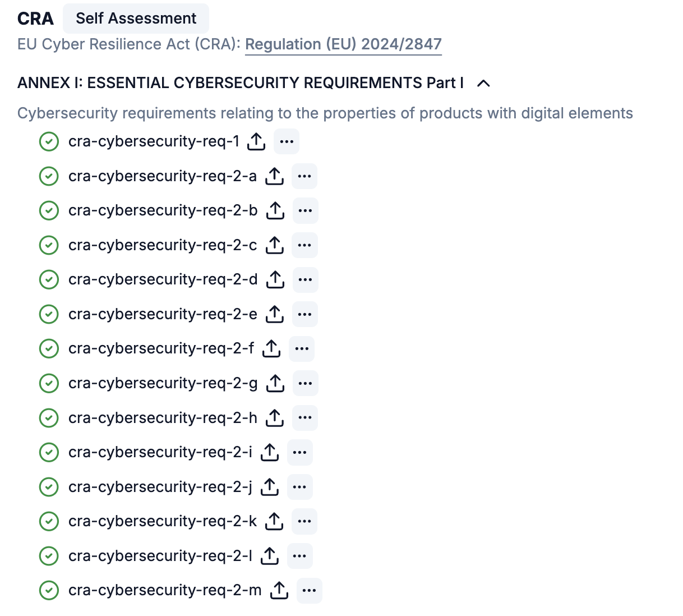Image resolution: width=683 pixels, height=616 pixels.
Task: Click upload icon for cra-cybersecurity-req-2-k
Action: [x=274, y=521]
